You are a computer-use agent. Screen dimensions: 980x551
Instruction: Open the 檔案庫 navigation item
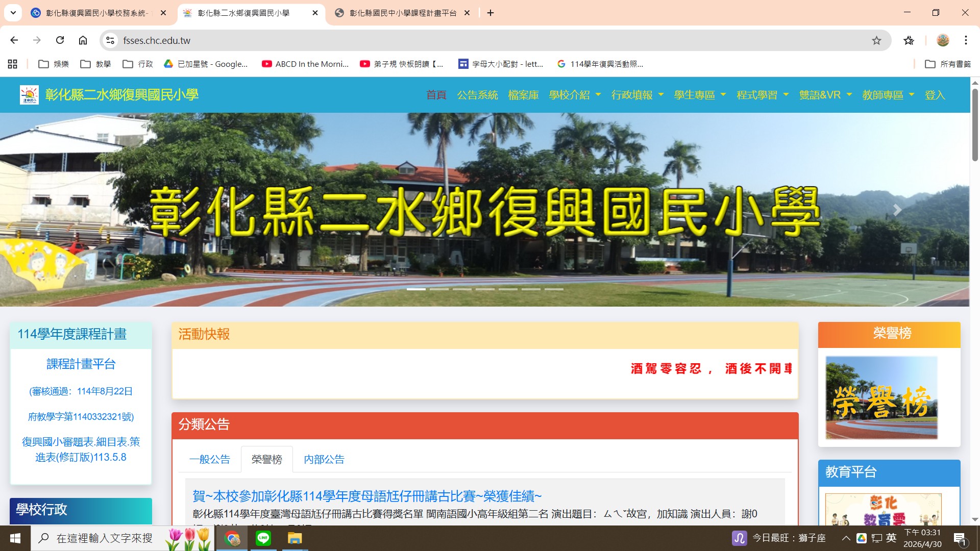(524, 95)
